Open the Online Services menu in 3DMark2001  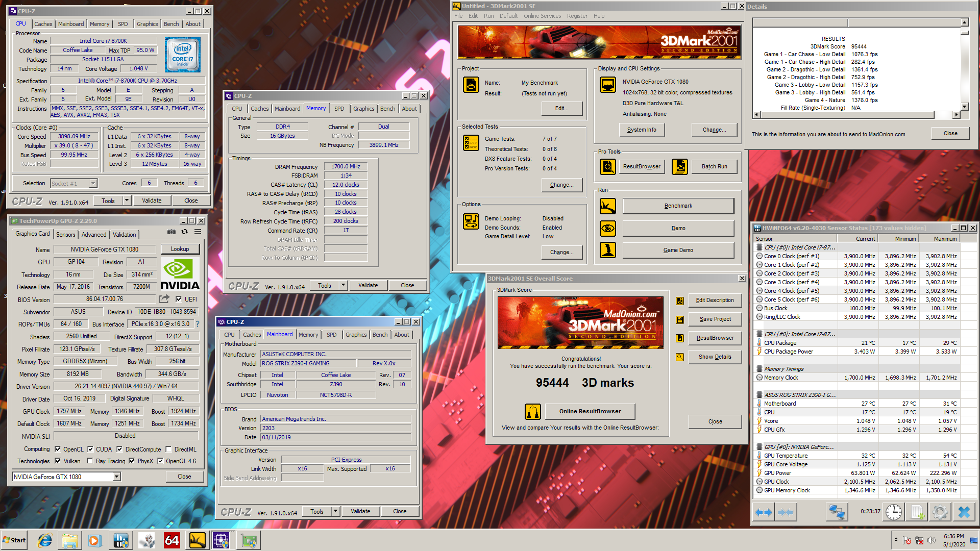pos(542,16)
